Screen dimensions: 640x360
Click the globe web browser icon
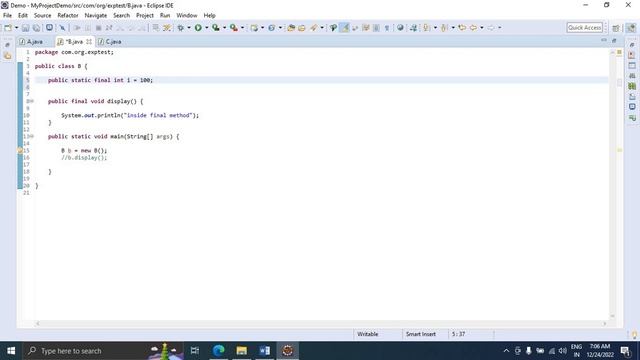(400, 28)
